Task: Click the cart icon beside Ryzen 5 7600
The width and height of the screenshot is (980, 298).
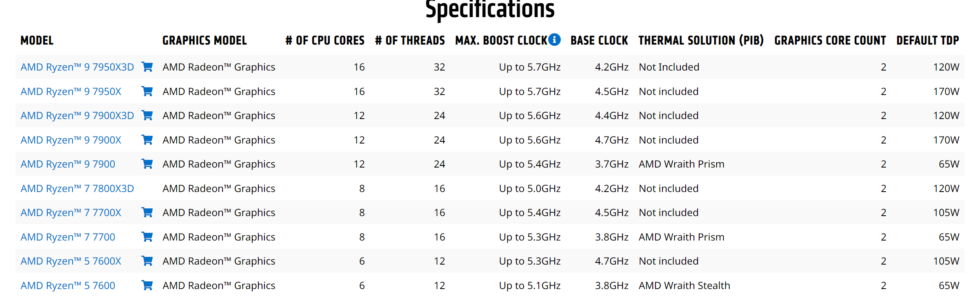Action: 147,285
